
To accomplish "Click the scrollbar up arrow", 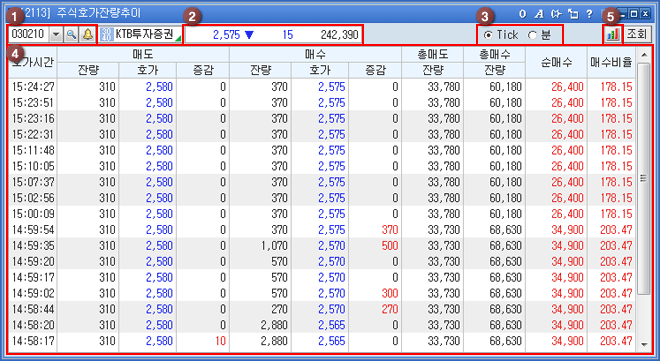I will [643, 55].
